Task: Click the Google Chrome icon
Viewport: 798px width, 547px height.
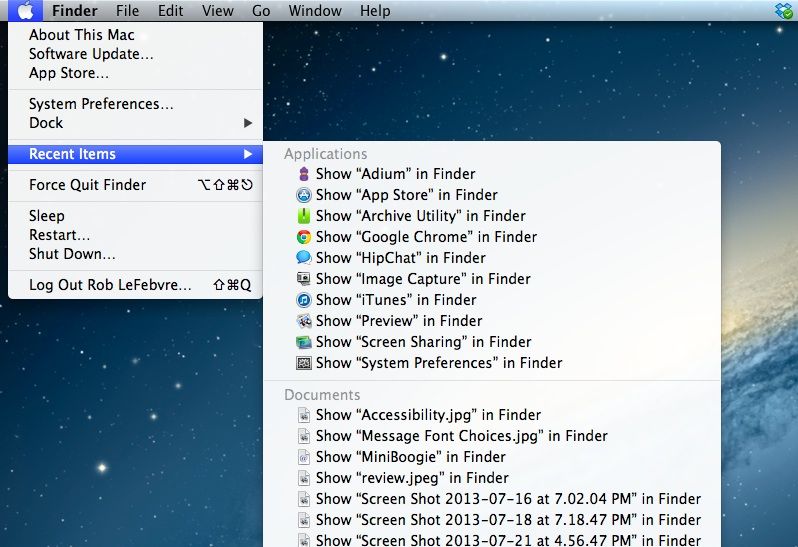Action: click(304, 237)
